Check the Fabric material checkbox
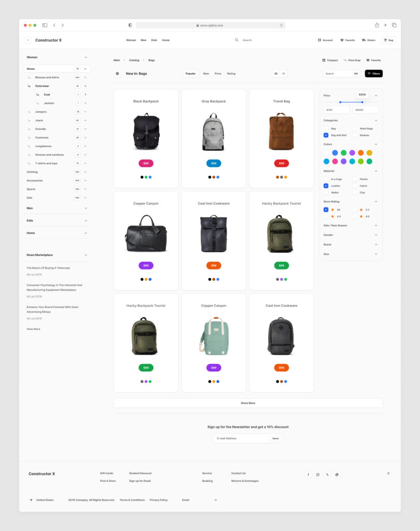 point(355,186)
